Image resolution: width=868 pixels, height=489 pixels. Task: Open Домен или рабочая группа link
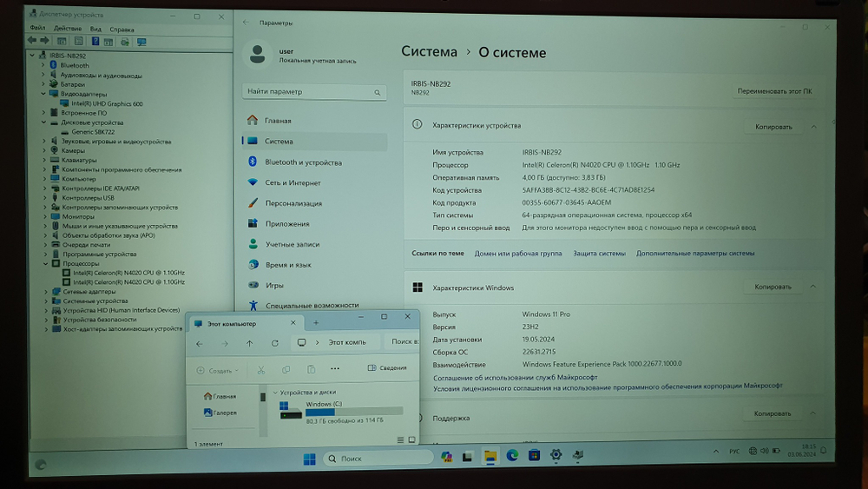click(517, 253)
